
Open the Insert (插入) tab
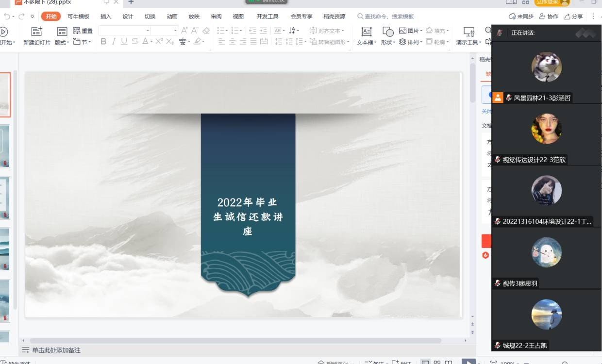point(106,17)
